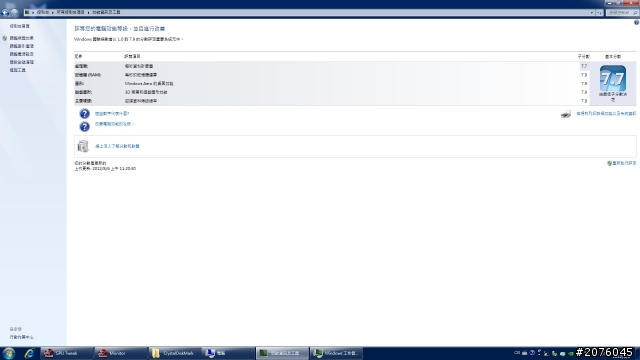Click the Windows Aero graphics description text
Screen dimensions: 640x360
149,84
